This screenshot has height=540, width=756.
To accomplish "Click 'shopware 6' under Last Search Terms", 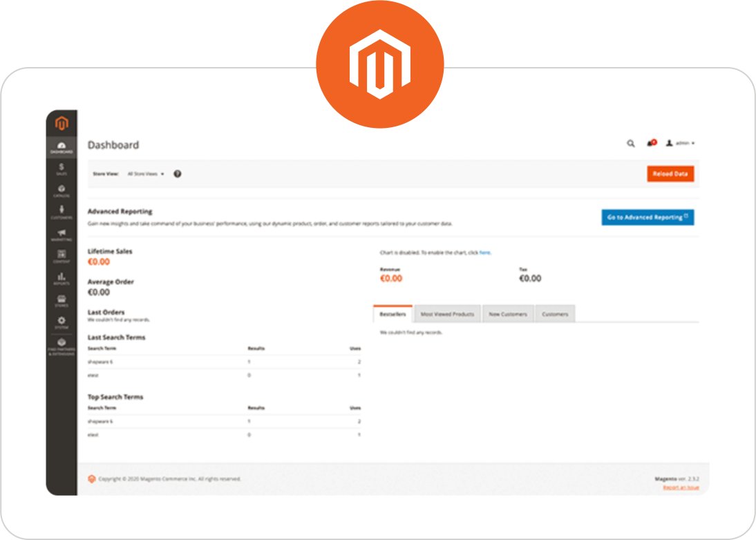I will coord(100,362).
